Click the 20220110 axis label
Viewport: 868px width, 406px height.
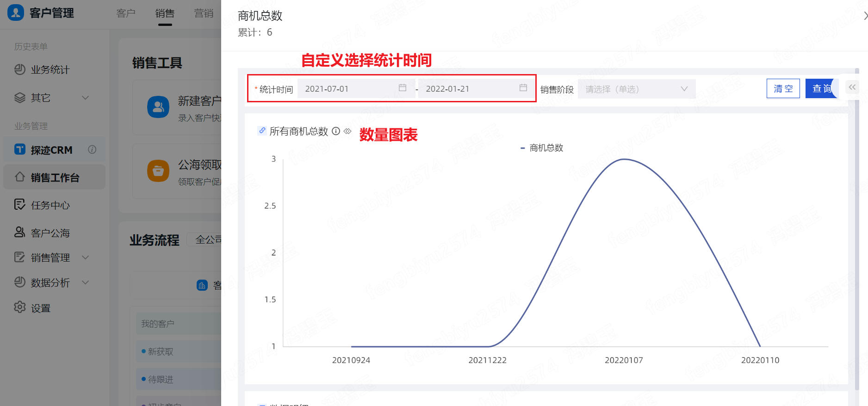760,360
